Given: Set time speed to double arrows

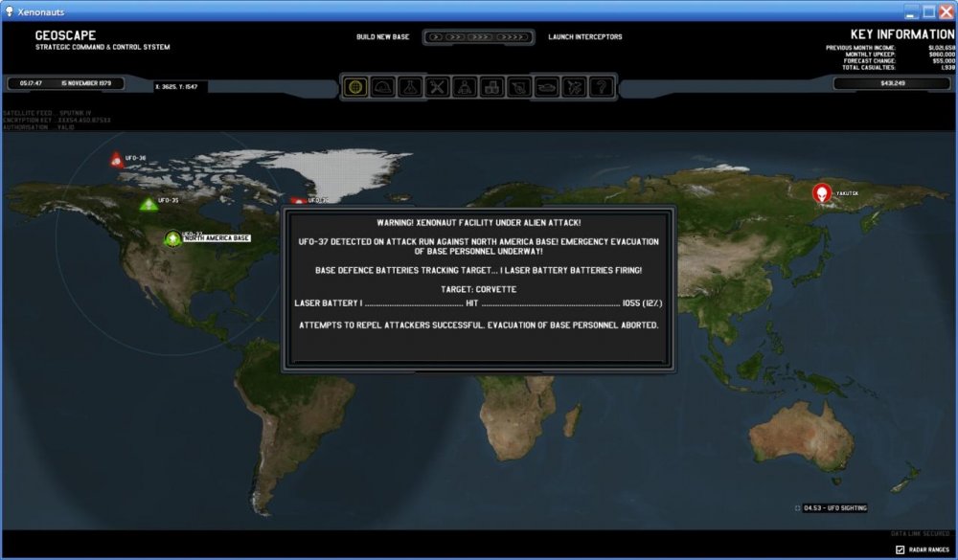Looking at the screenshot, I should tap(455, 37).
